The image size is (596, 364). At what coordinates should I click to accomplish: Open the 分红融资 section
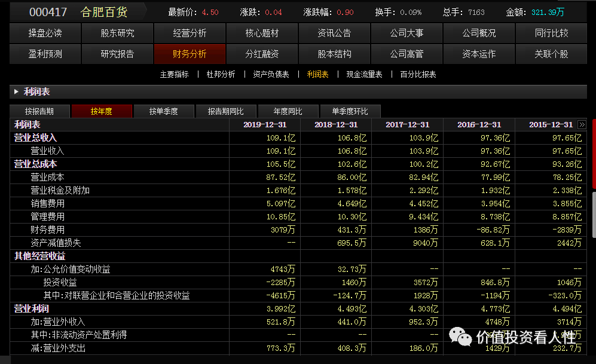click(262, 54)
